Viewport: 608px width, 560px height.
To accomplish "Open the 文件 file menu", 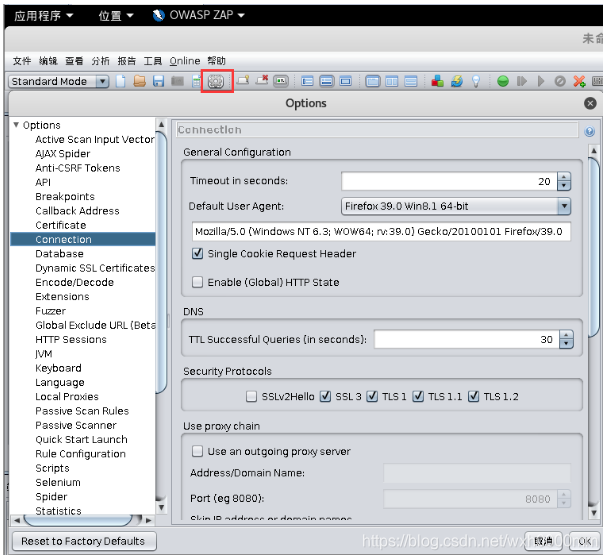I will 22,61.
